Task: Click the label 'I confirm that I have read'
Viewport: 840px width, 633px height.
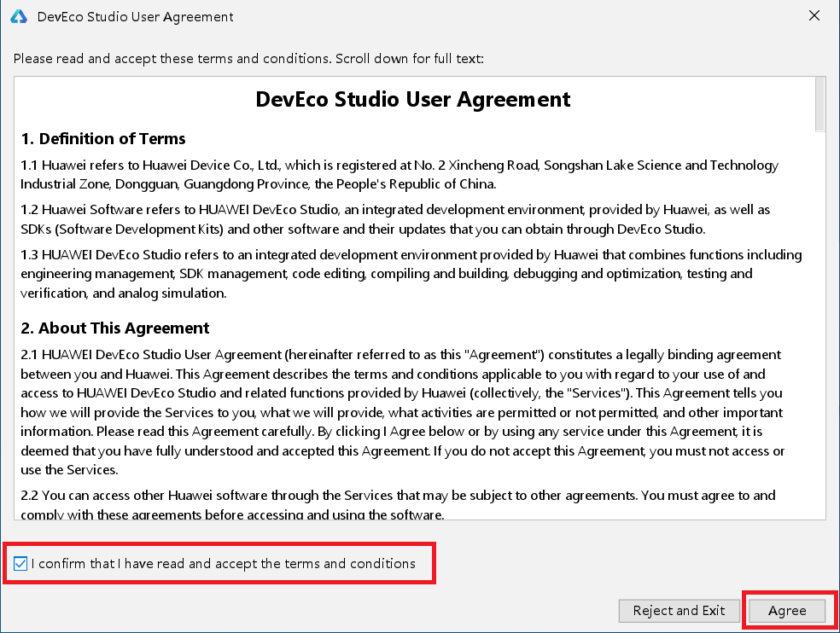Action: 224,563
